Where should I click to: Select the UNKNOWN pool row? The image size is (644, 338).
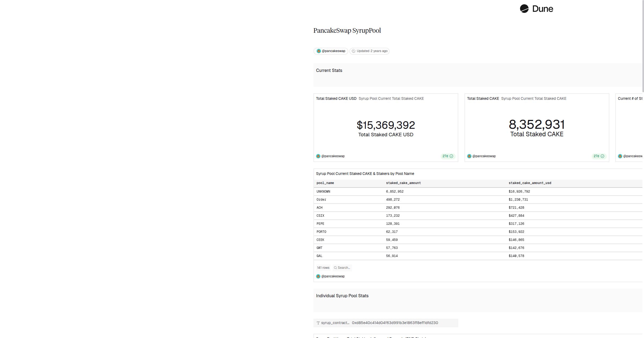[323, 192]
